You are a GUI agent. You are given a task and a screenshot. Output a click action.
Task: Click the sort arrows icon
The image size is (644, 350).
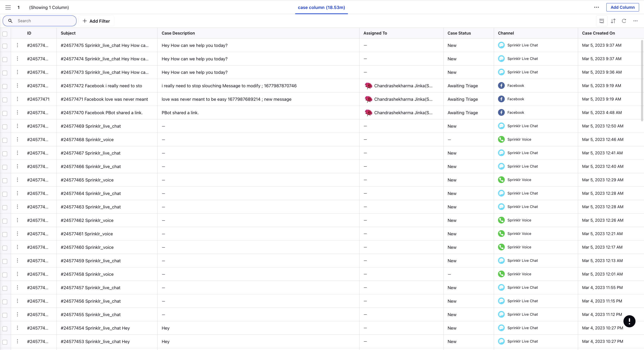613,21
